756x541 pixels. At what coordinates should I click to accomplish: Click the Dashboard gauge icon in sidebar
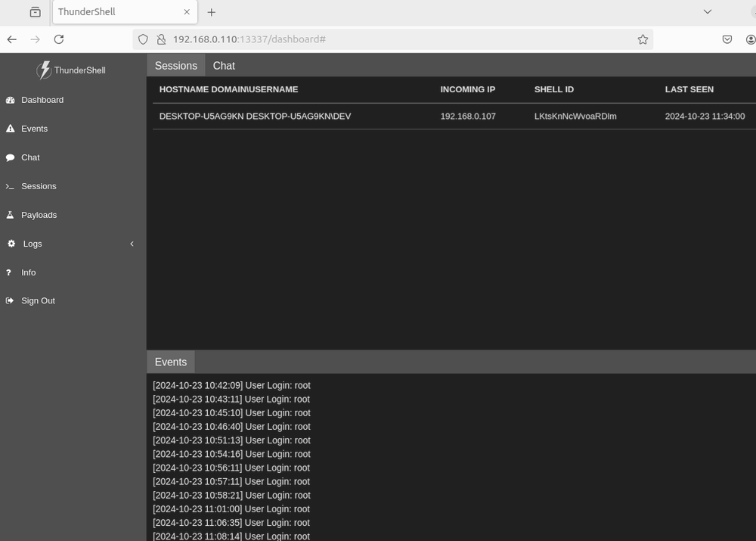point(10,100)
